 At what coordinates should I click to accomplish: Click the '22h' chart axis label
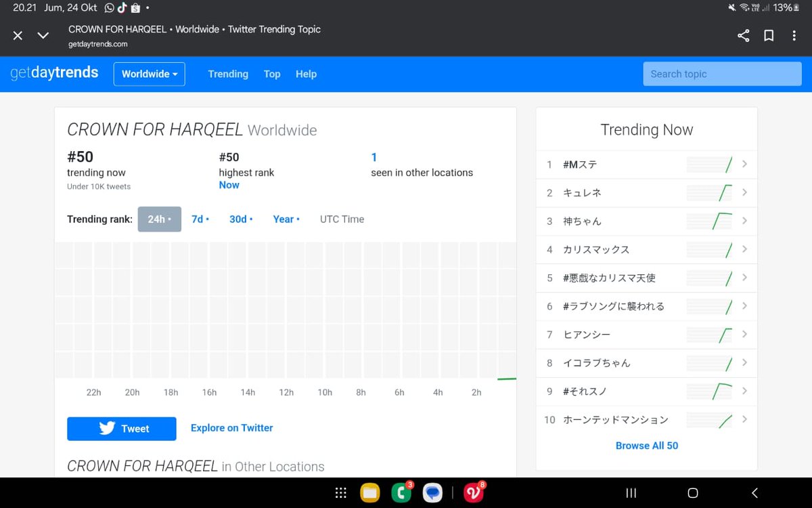93,392
